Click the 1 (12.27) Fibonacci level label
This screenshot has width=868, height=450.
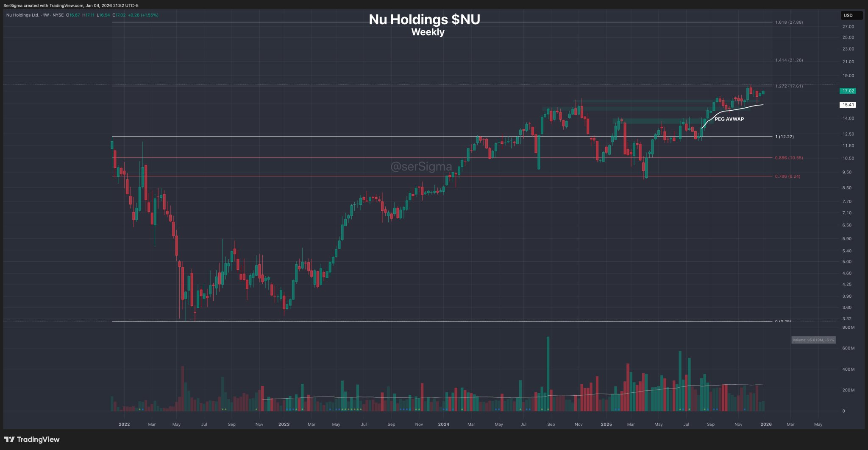[785, 137]
